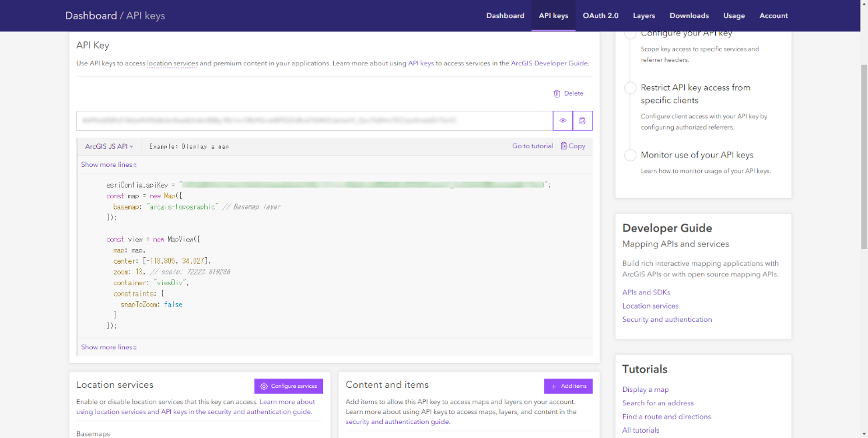Viewport: 868px width, 438px height.
Task: Collapse the upper Show more lines expander
Action: point(109,164)
